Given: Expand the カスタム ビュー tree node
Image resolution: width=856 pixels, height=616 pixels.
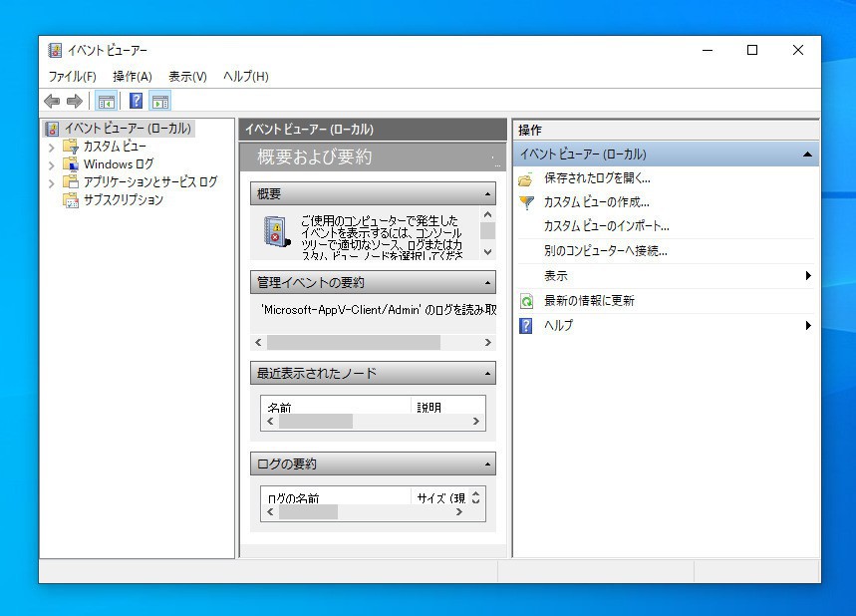Looking at the screenshot, I should pos(52,147).
